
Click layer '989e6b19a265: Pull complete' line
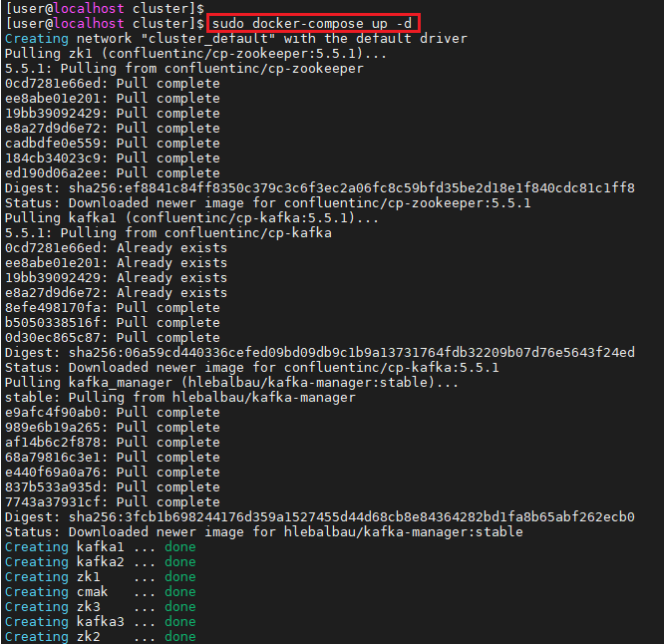coord(113,428)
